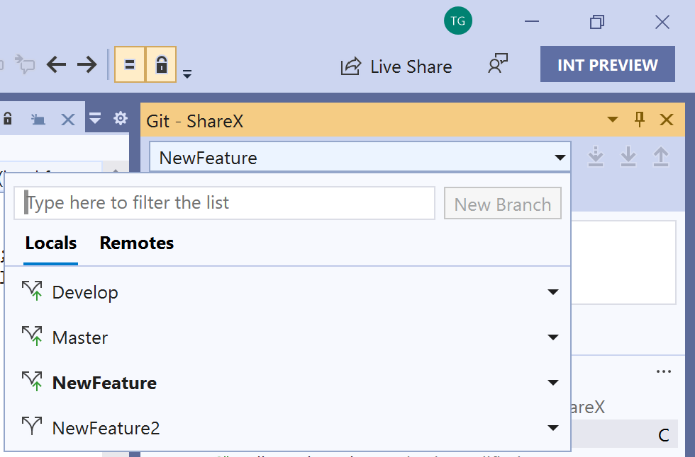Select the Develop branch

[x=287, y=292]
